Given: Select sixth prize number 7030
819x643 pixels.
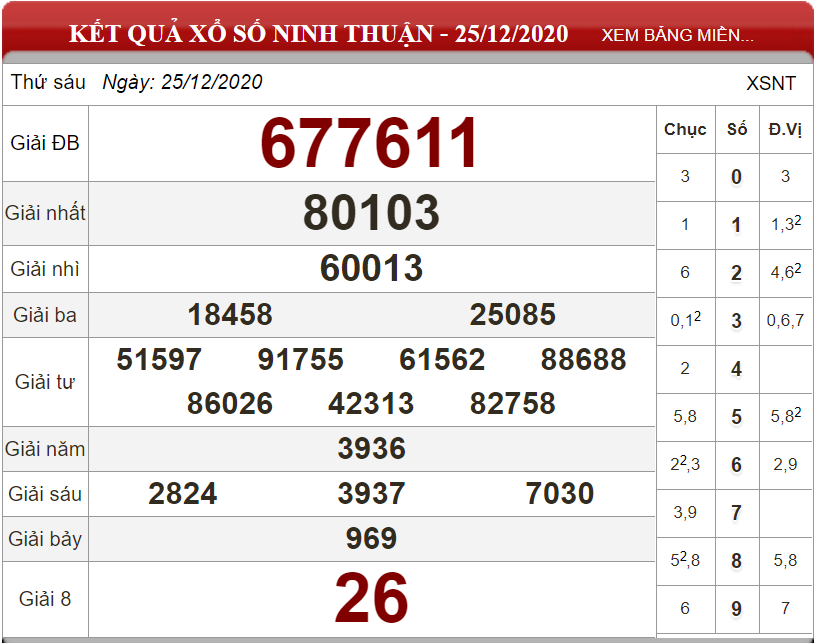Looking at the screenshot, I should [559, 493].
